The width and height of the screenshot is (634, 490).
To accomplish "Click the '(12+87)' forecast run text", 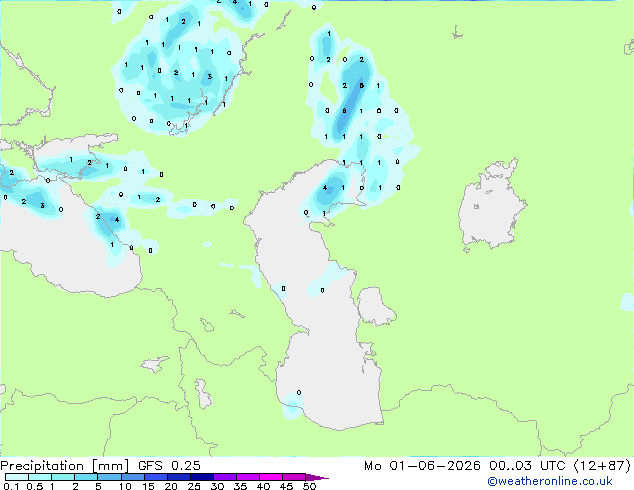I will click(602, 466).
